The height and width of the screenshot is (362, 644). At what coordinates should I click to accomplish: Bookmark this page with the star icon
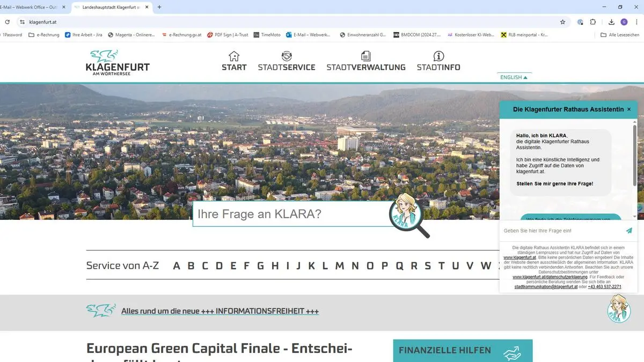tap(562, 22)
